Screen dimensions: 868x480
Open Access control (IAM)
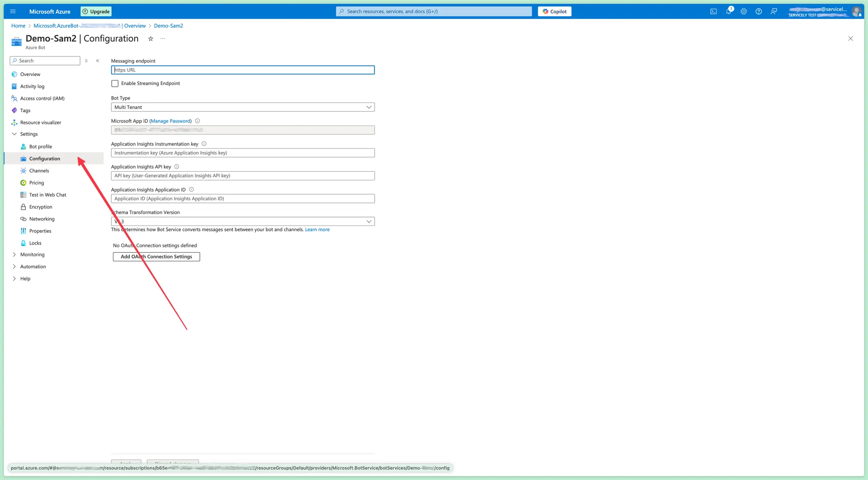pos(42,99)
